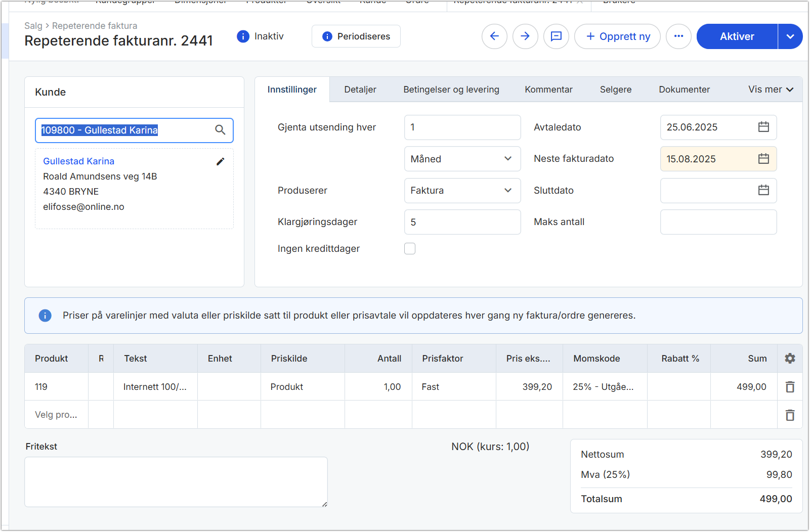
Task: Delete product line 119 with trash icon
Action: [x=790, y=387]
